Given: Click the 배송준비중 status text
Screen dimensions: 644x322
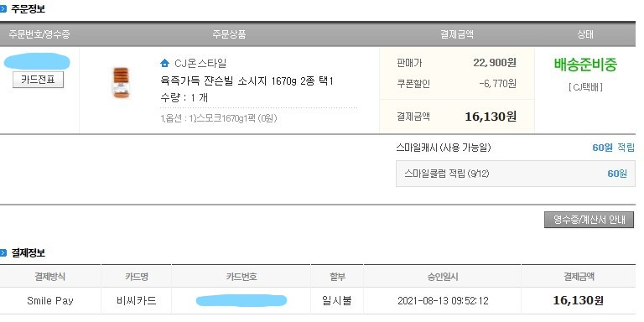Looking at the screenshot, I should 585,65.
